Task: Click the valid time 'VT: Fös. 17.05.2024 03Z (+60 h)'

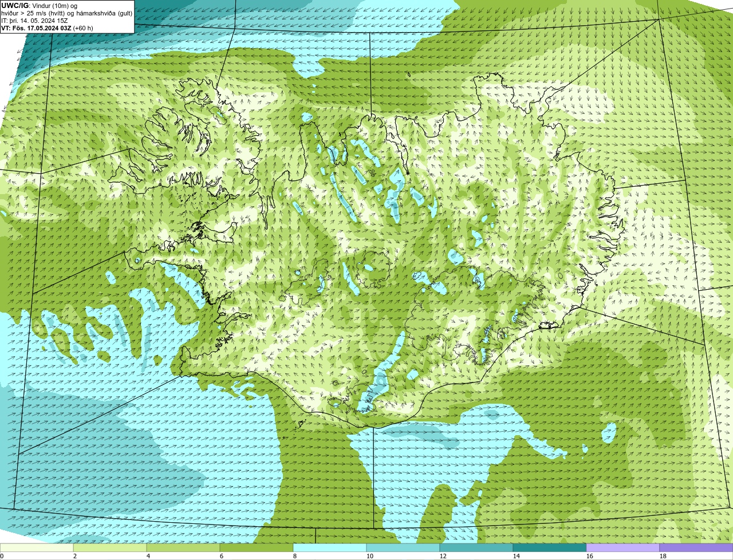Action: click(47, 28)
